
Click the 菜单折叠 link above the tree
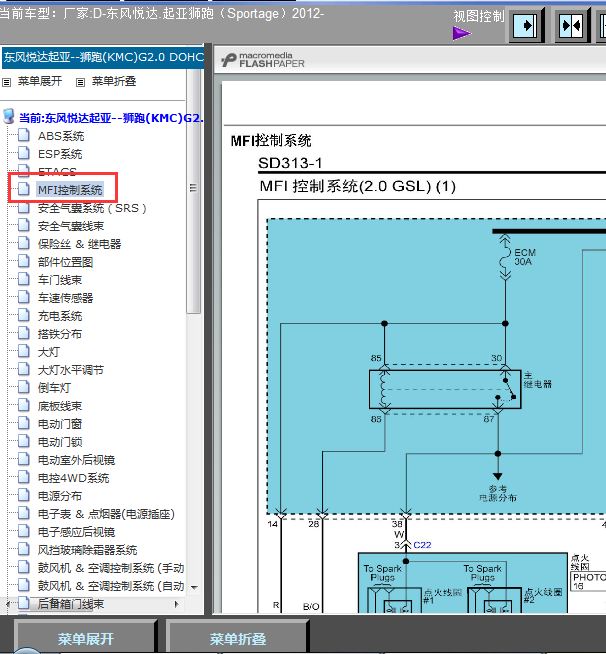114,81
